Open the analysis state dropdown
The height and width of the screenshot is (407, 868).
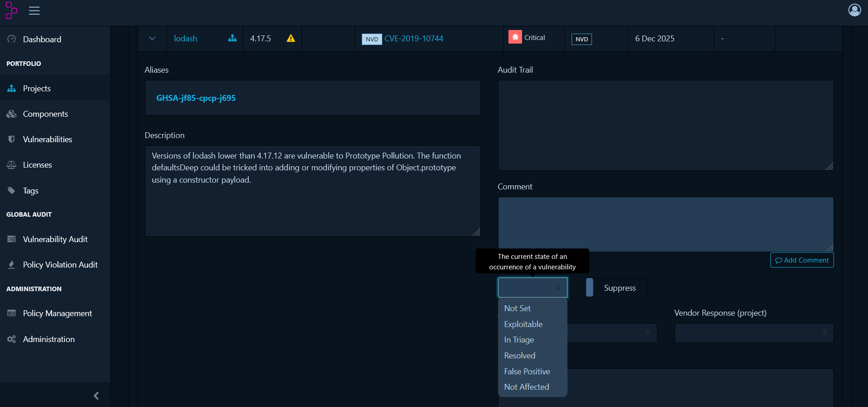[x=533, y=288]
